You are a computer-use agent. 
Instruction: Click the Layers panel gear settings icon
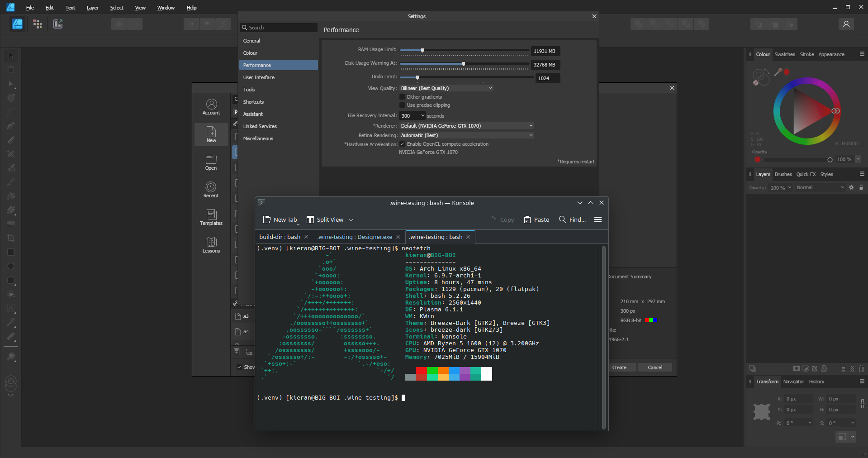click(851, 187)
